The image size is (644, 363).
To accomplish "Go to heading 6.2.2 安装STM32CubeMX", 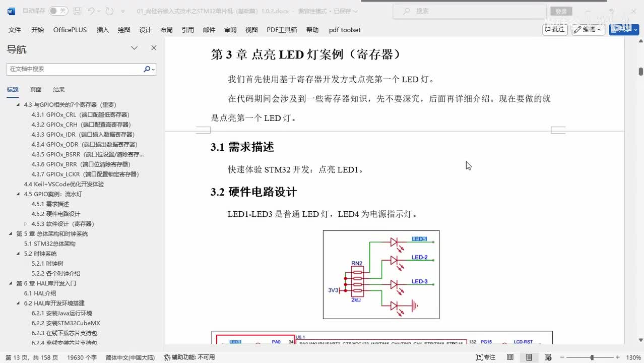I will (66, 323).
